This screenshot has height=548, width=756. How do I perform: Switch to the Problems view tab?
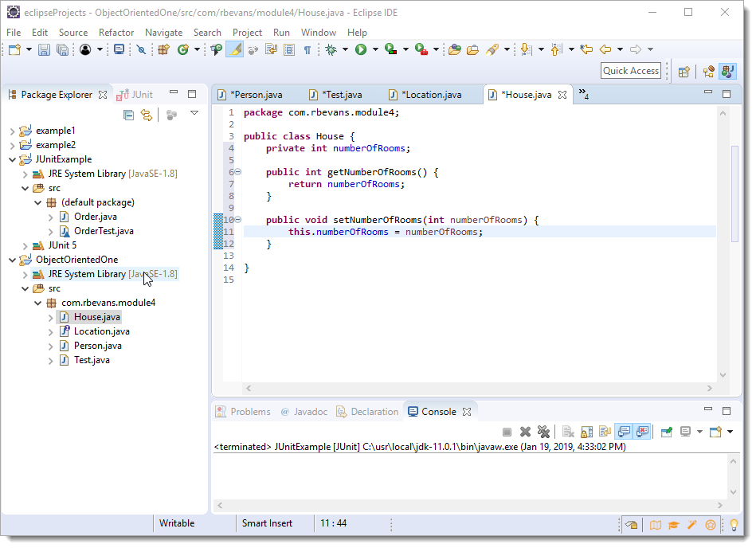(243, 412)
